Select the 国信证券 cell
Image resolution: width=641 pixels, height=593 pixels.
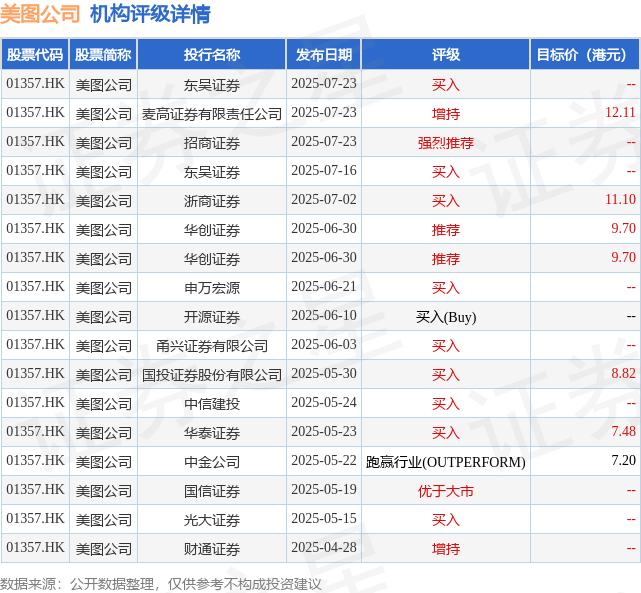212,490
